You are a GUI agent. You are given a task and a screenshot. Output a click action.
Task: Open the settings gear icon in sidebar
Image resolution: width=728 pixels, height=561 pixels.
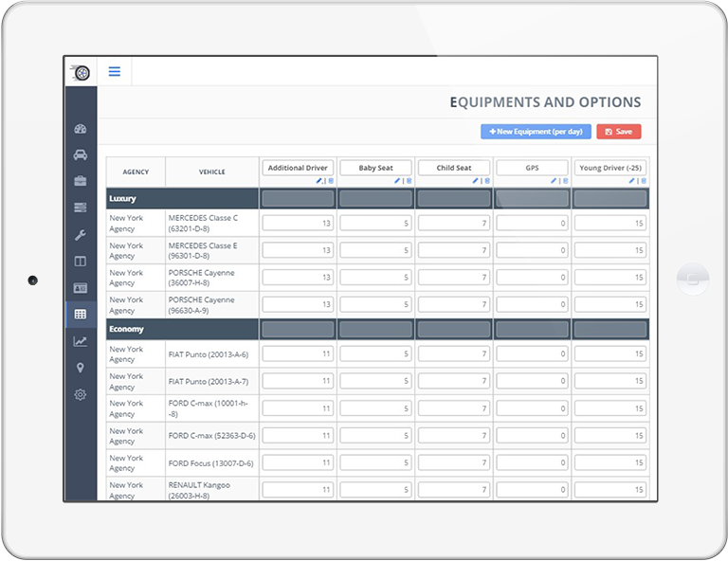(x=81, y=394)
